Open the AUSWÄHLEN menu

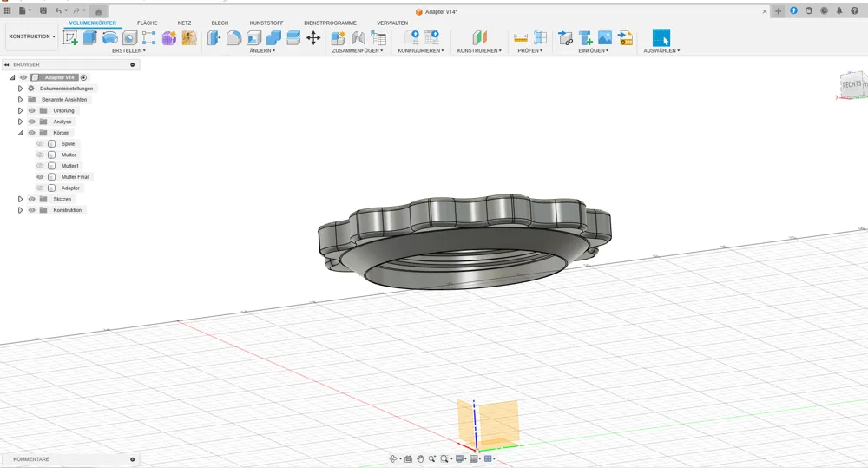[661, 50]
